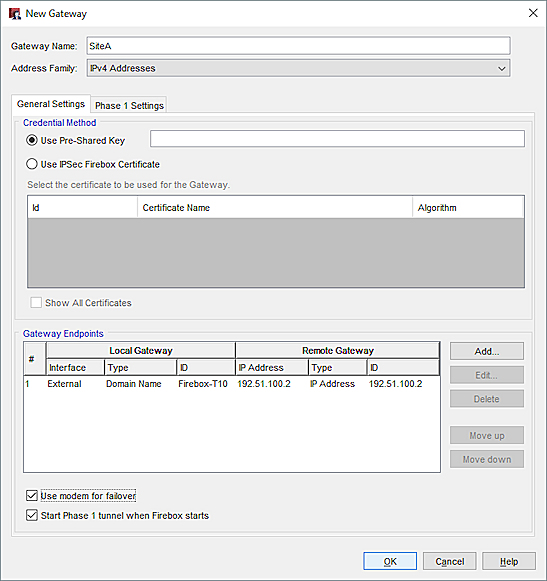
Task: Open the Address Family dropdown
Action: pos(298,68)
